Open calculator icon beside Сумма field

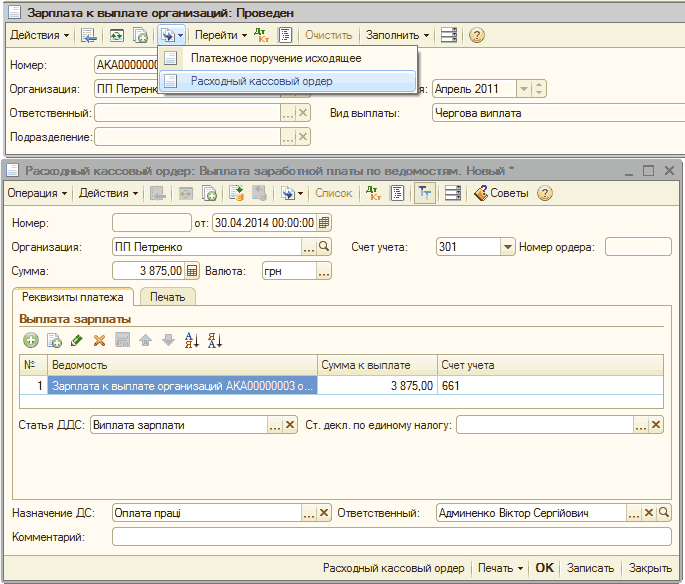192,270
